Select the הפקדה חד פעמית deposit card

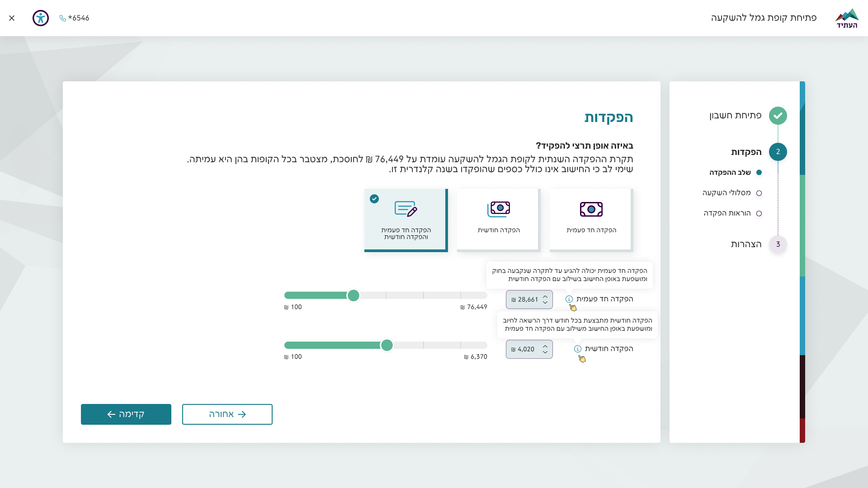[591, 220]
